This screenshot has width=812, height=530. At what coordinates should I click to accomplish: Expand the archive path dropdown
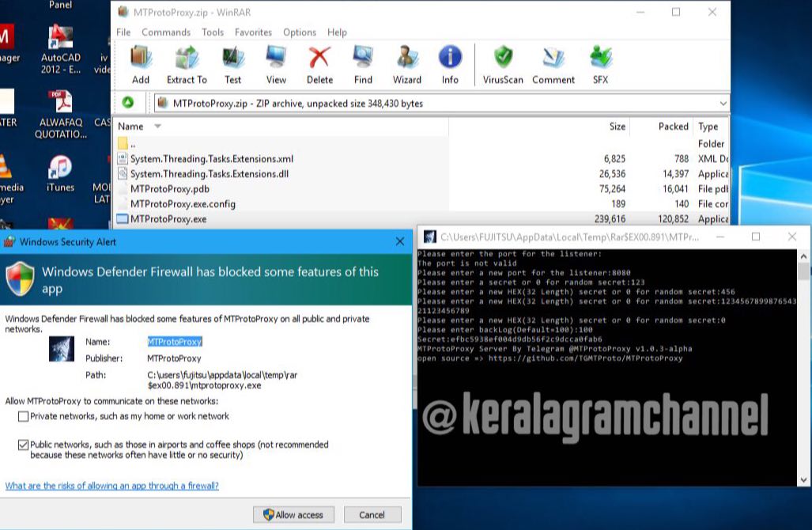tap(723, 103)
